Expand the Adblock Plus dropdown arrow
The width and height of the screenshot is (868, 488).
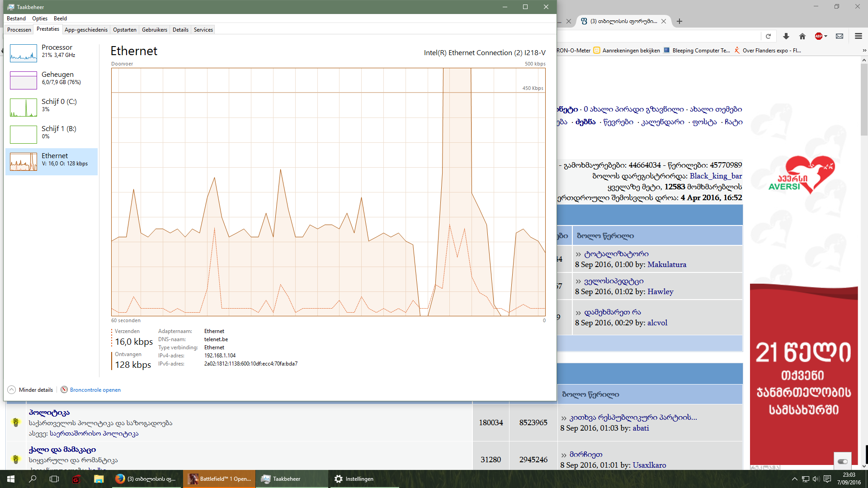click(x=826, y=36)
